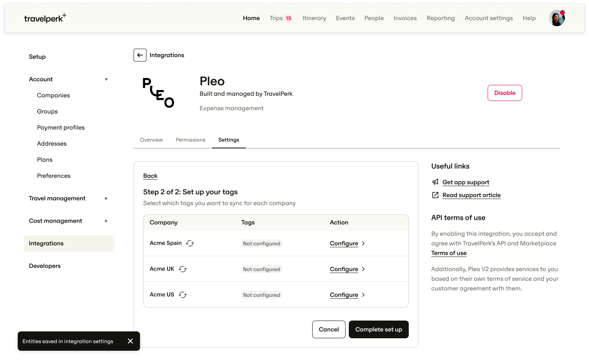Click the sync icon next to Acme Spain
The image size is (589, 364).
pos(190,243)
